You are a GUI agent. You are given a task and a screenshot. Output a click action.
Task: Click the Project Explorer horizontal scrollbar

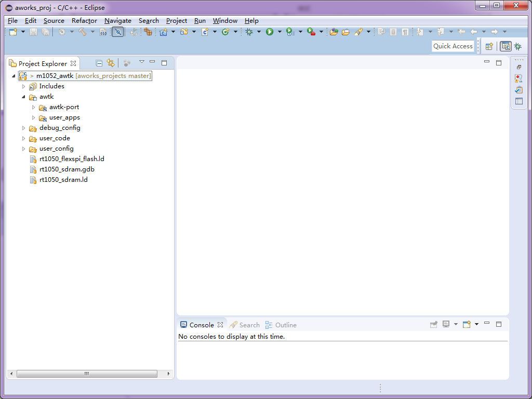[87, 374]
